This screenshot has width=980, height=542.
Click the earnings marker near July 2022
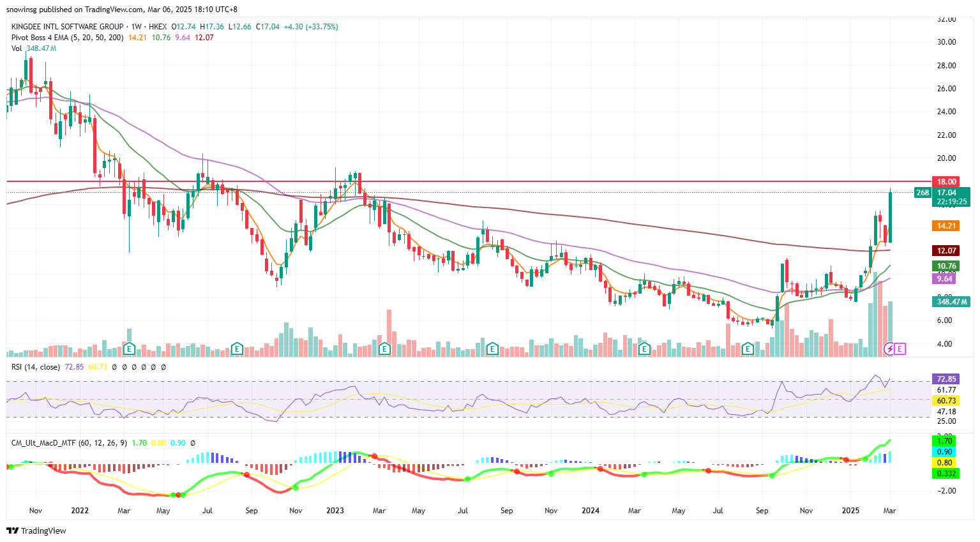(x=237, y=349)
